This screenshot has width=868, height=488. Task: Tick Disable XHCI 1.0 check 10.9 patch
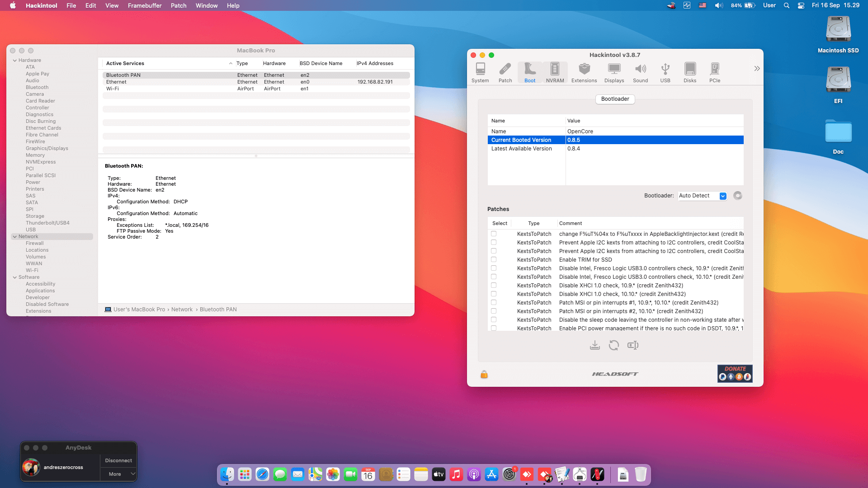pyautogui.click(x=494, y=285)
